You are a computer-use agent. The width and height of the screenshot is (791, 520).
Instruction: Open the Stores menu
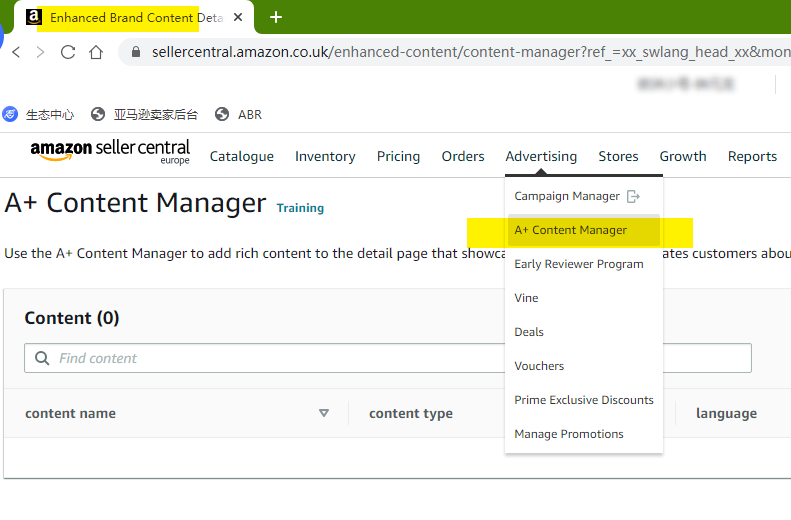pyautogui.click(x=618, y=156)
